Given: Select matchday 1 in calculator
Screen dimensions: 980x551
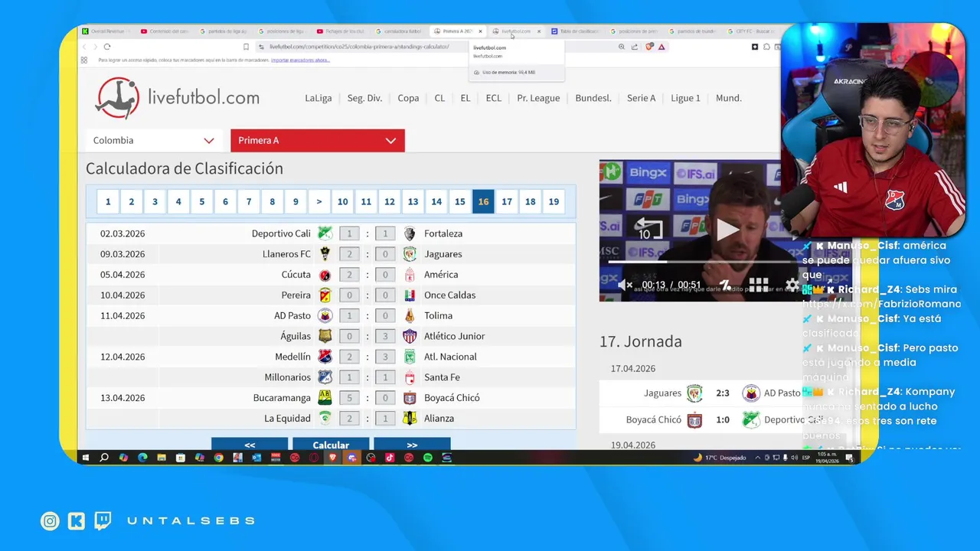Looking at the screenshot, I should click(x=108, y=201).
